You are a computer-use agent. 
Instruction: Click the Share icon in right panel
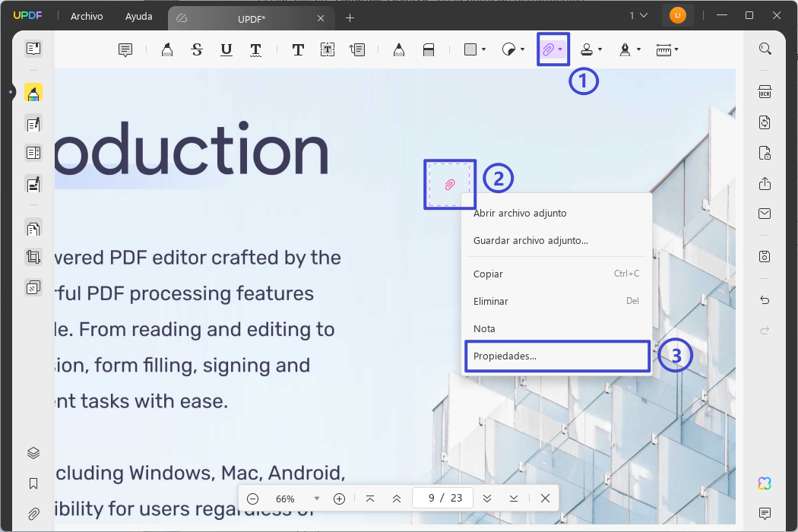pyautogui.click(x=765, y=183)
